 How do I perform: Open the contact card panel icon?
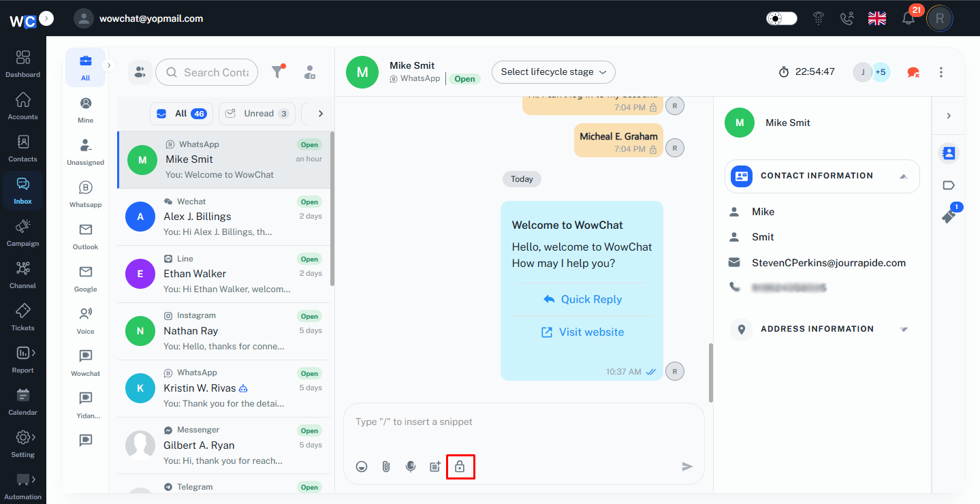[x=949, y=153]
